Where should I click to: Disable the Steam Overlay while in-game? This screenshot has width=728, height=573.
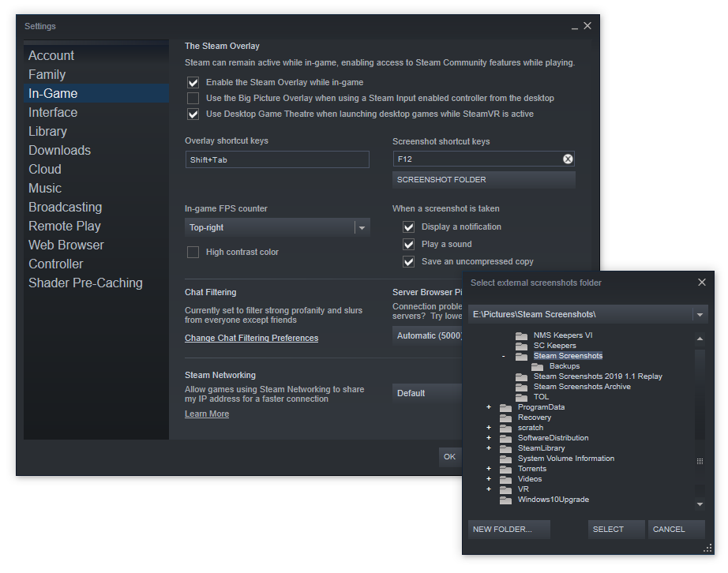[x=193, y=83]
